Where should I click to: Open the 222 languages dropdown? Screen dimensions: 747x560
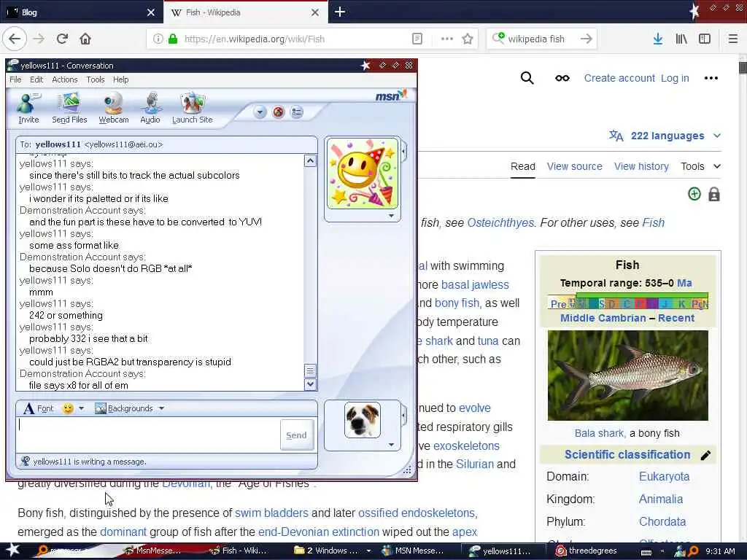point(665,136)
